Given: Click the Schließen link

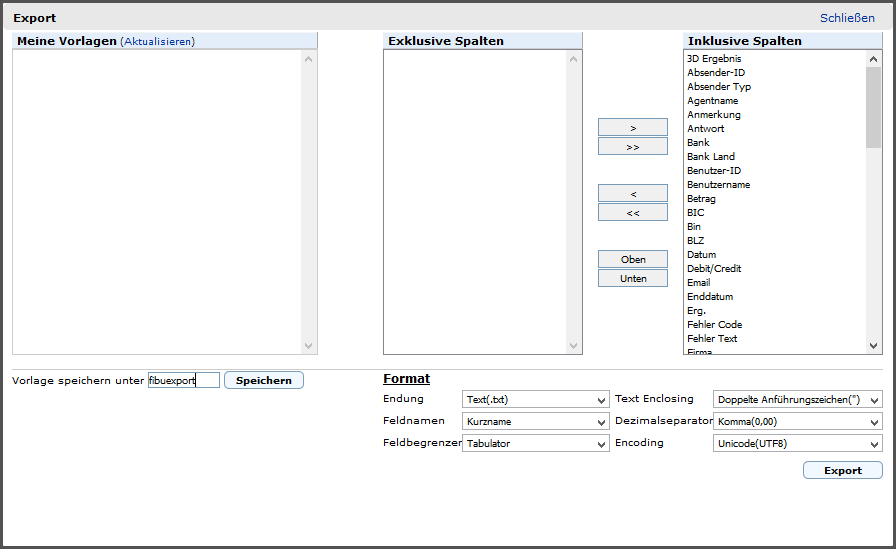Looking at the screenshot, I should [x=847, y=18].
